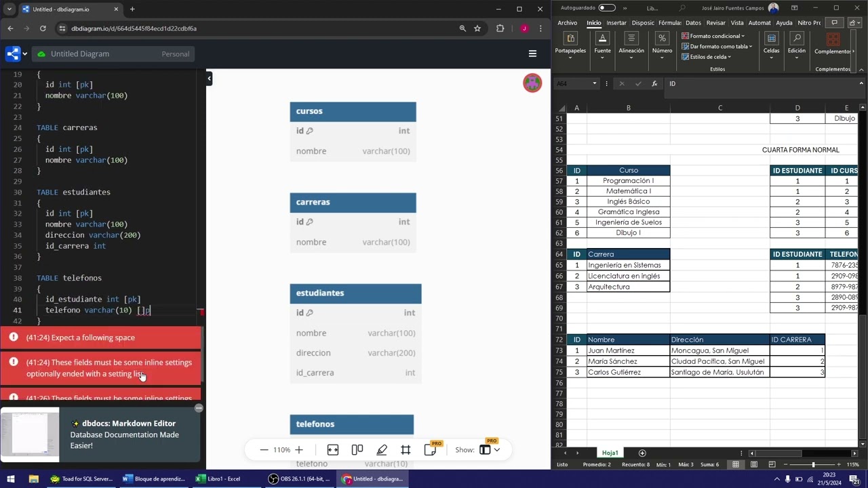The height and width of the screenshot is (488, 868).
Task: Click the insert function fx icon
Action: coord(654,83)
